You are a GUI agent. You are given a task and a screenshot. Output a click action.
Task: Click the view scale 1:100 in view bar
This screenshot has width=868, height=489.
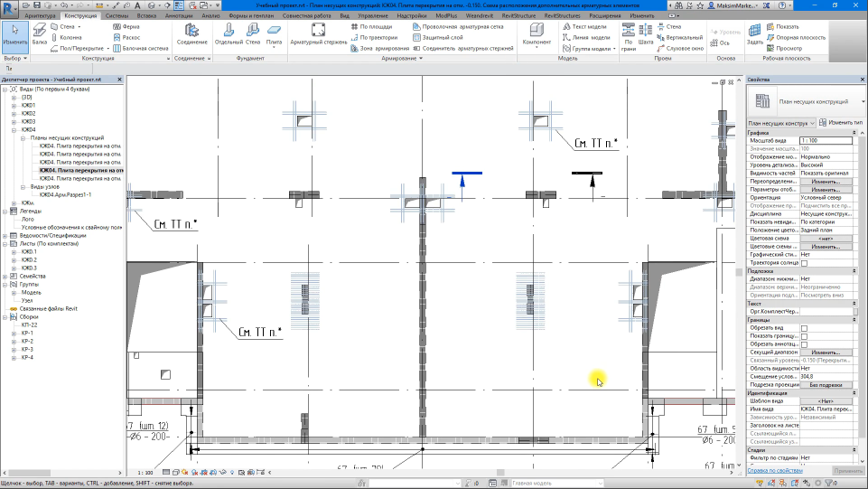pos(145,473)
